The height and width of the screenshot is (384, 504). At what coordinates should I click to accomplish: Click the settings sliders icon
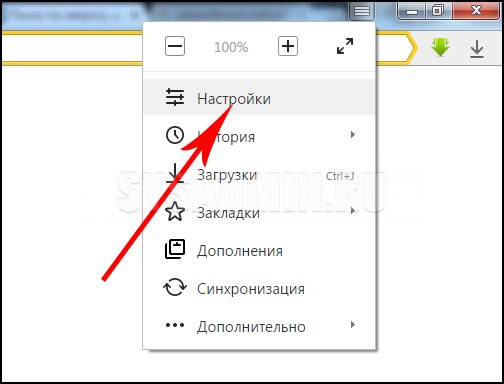(175, 97)
